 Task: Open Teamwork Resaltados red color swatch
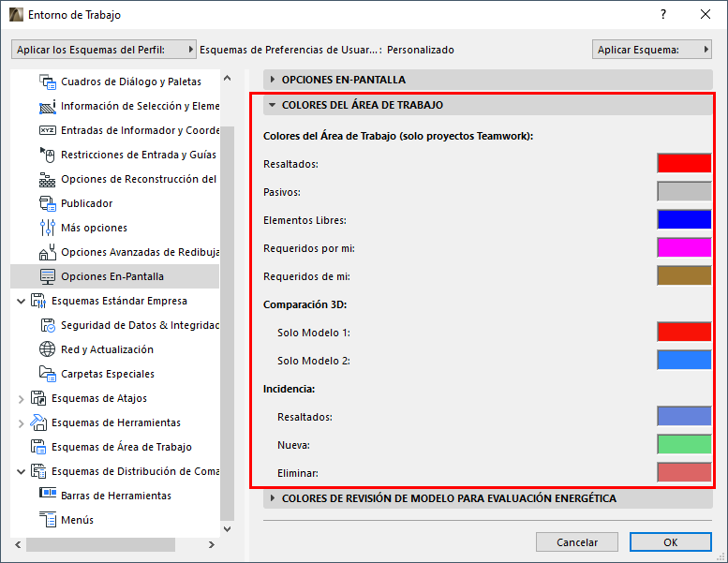point(684,163)
